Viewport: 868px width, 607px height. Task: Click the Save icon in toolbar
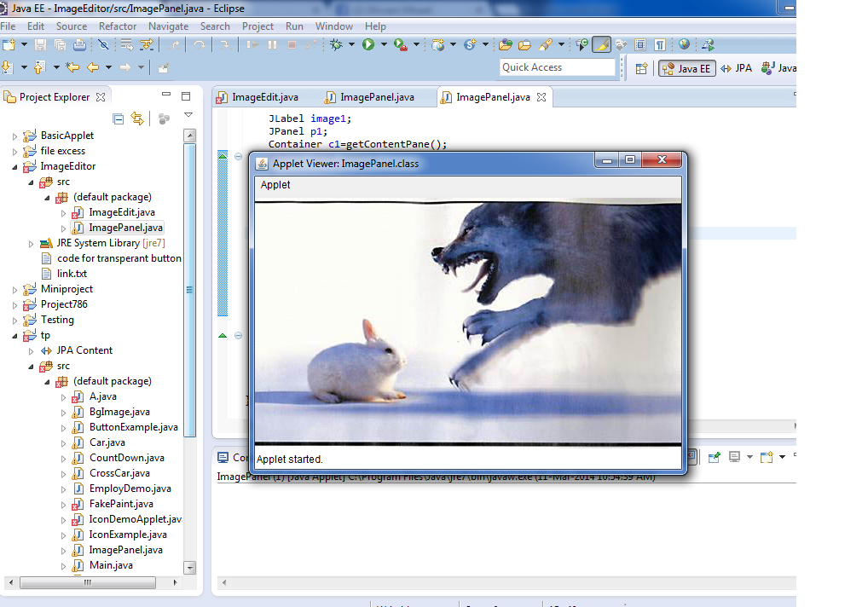[40, 45]
